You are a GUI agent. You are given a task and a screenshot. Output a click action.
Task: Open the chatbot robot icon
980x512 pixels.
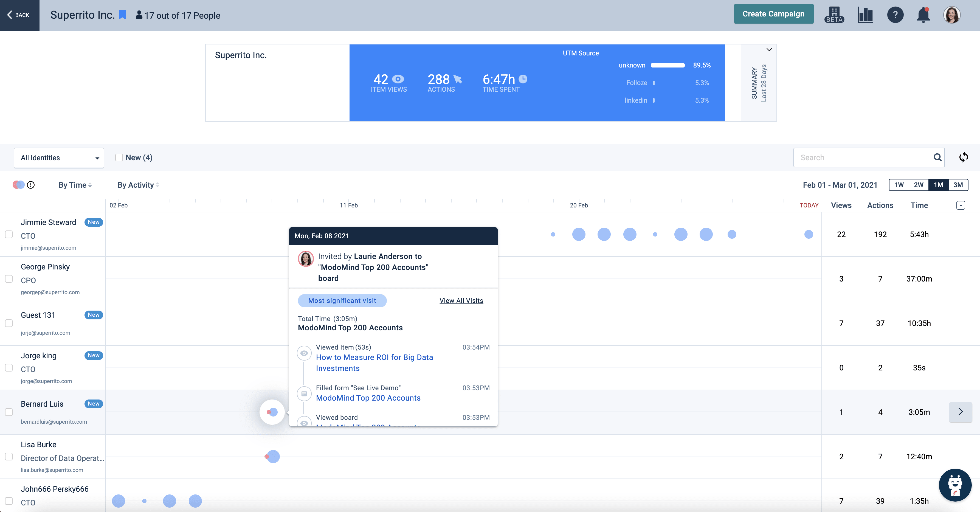[x=955, y=485]
